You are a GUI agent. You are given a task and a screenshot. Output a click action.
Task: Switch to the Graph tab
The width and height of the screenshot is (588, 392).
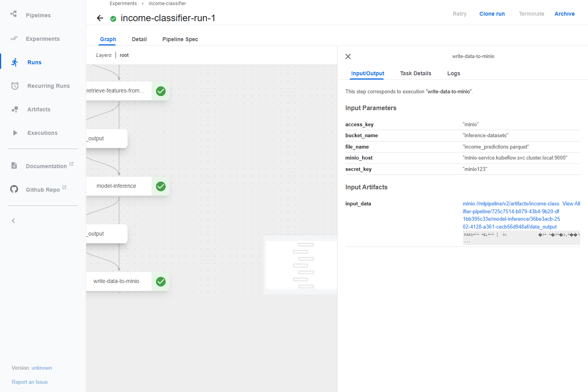(x=108, y=39)
